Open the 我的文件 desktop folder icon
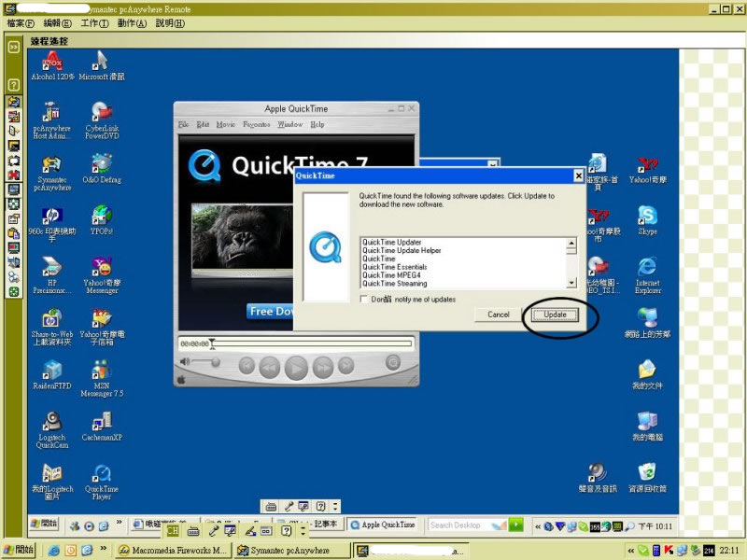Image resolution: width=747 pixels, height=560 pixels. pos(647,375)
